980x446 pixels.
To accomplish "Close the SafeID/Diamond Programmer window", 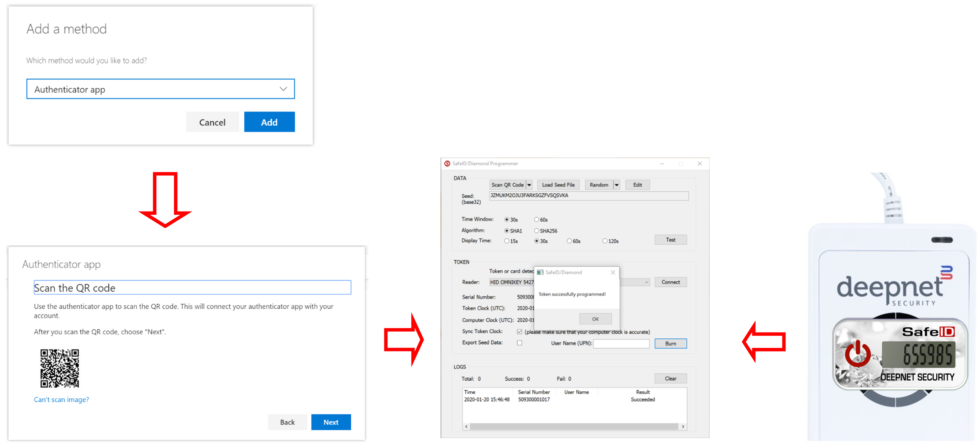I will [x=700, y=164].
